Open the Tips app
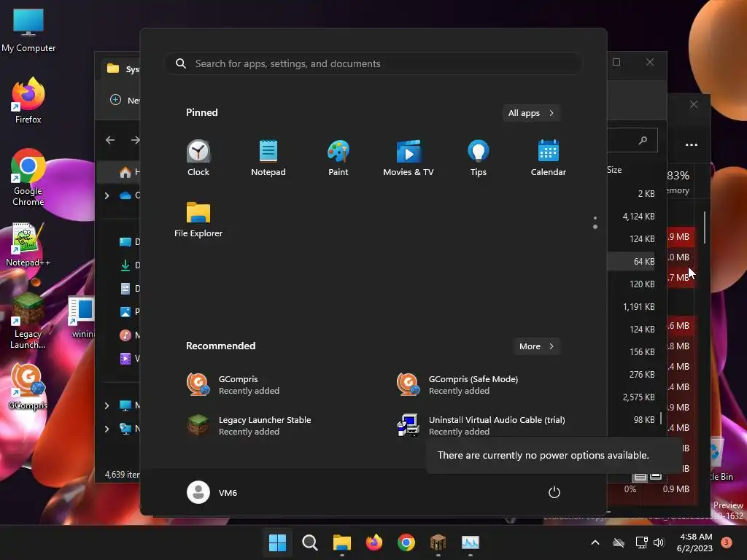Image resolution: width=747 pixels, height=560 pixels. pyautogui.click(x=479, y=158)
